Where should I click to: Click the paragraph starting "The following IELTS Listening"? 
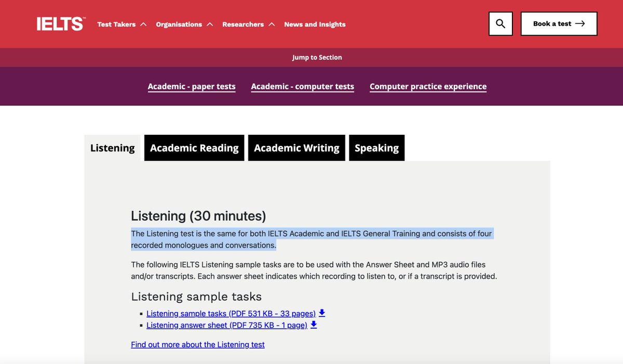click(x=314, y=270)
